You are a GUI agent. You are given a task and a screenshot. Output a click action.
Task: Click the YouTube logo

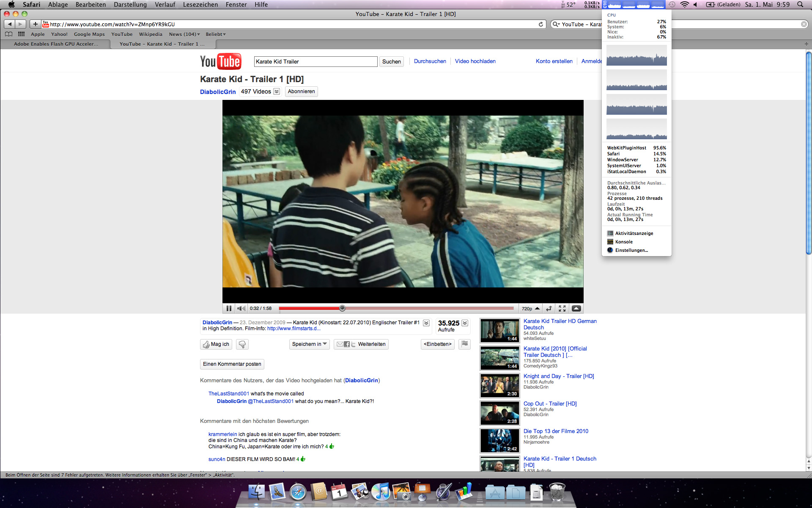[220, 61]
